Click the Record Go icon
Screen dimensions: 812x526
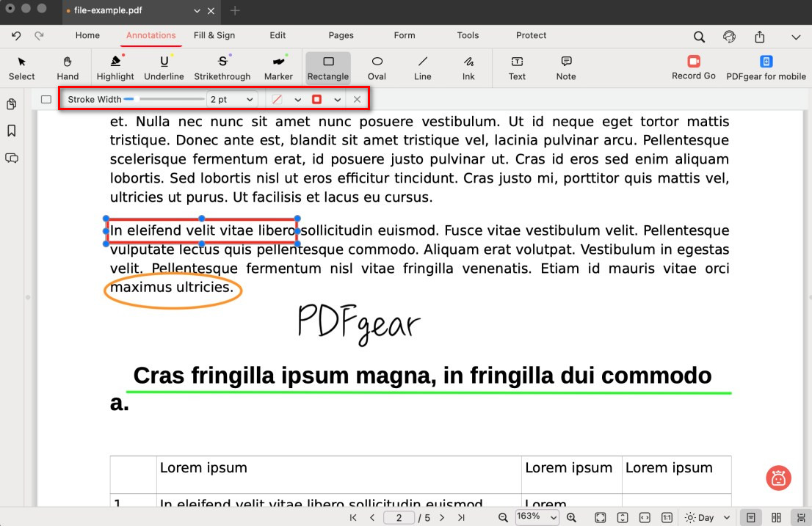click(693, 62)
